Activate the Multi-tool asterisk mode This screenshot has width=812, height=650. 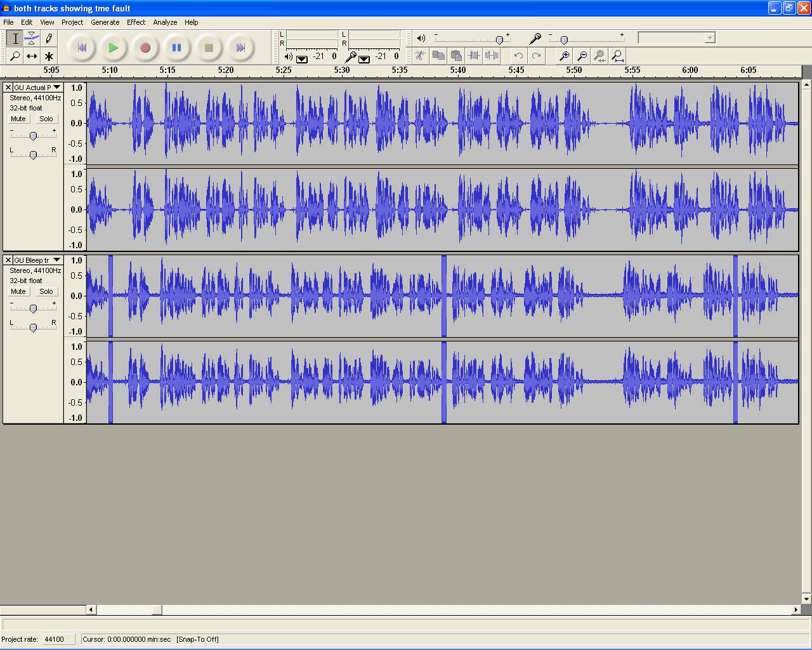coord(49,56)
